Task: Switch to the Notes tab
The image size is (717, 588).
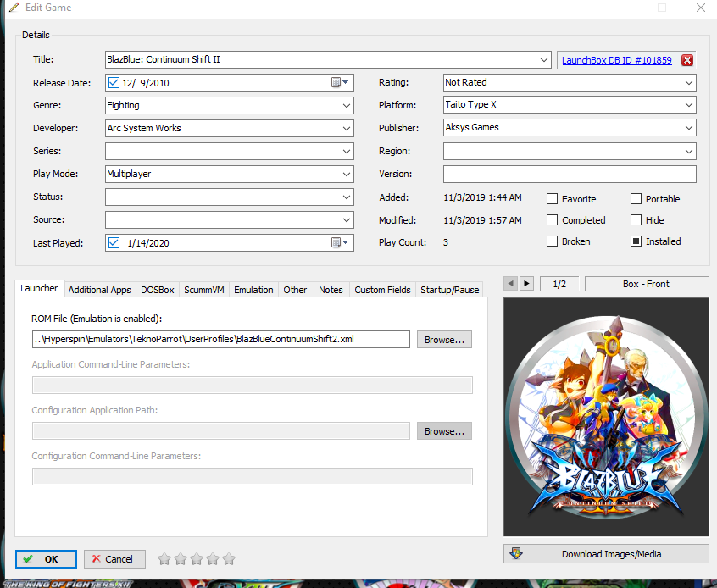Action: point(331,290)
